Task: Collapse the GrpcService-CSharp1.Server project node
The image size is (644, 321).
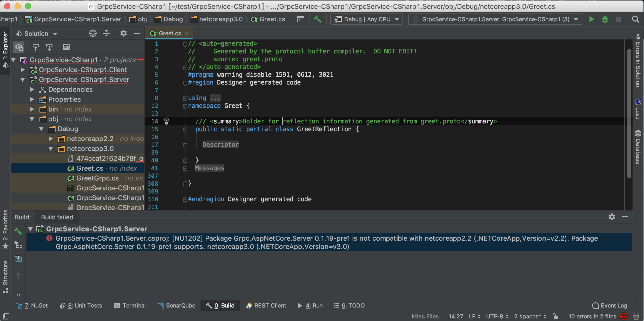Action: pyautogui.click(x=23, y=80)
